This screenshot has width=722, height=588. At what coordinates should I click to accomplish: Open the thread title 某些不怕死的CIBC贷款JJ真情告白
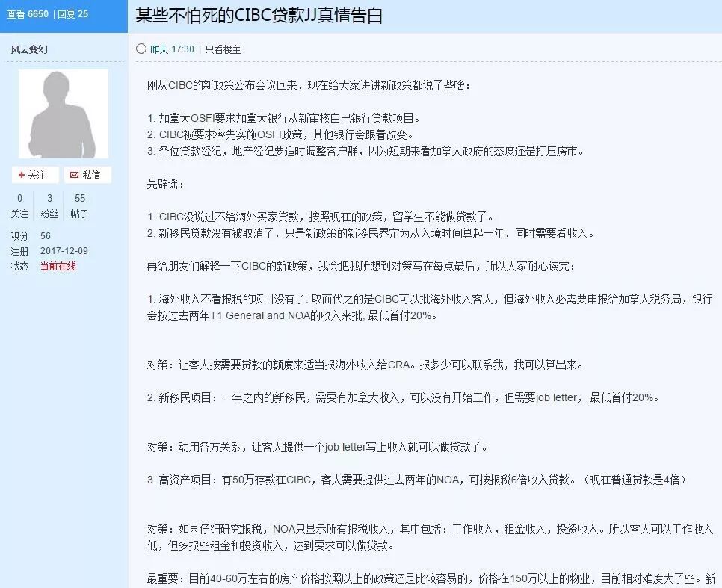[x=259, y=15]
